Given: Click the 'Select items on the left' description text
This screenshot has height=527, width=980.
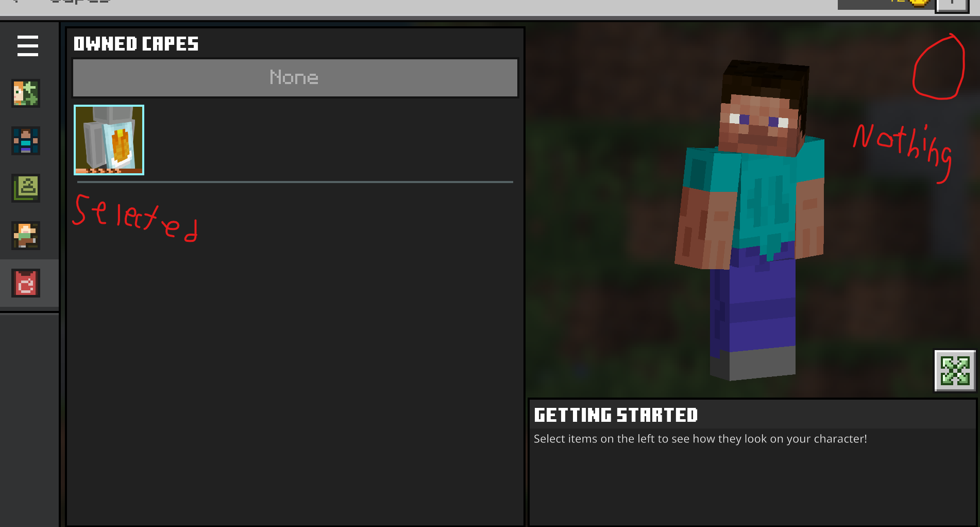Looking at the screenshot, I should (x=700, y=439).
